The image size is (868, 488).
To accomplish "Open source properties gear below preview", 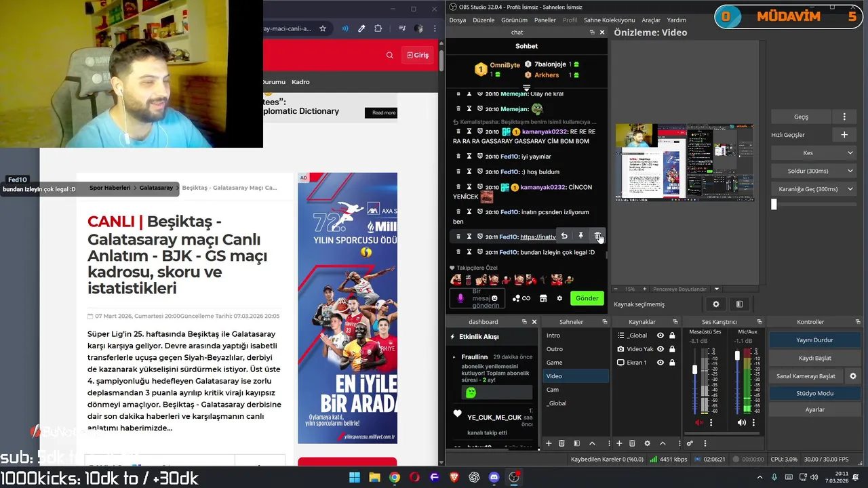I will click(715, 304).
